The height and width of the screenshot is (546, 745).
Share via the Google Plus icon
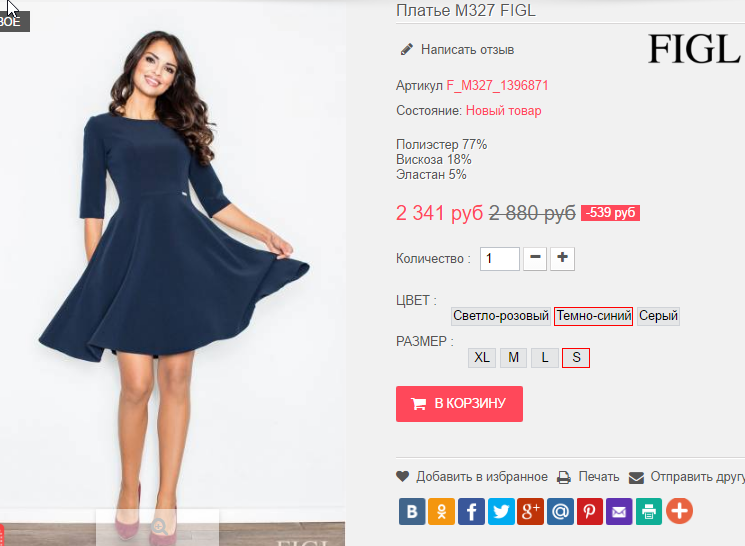[x=530, y=511]
